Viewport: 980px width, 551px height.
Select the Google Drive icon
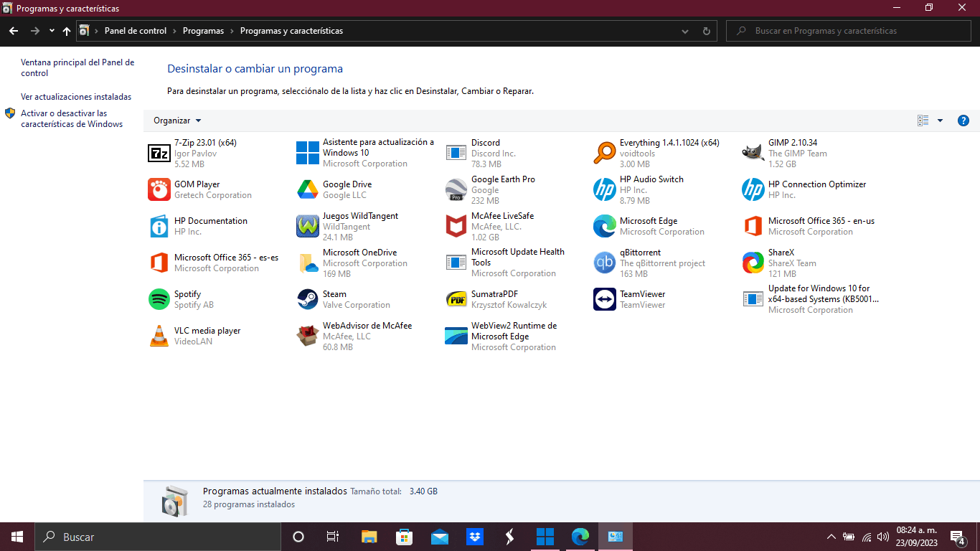point(307,189)
